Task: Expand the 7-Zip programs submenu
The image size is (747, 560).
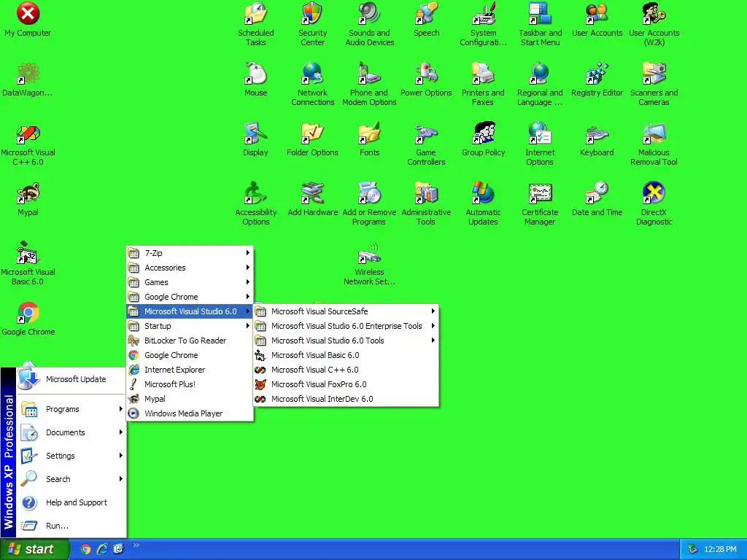Action: tap(190, 253)
